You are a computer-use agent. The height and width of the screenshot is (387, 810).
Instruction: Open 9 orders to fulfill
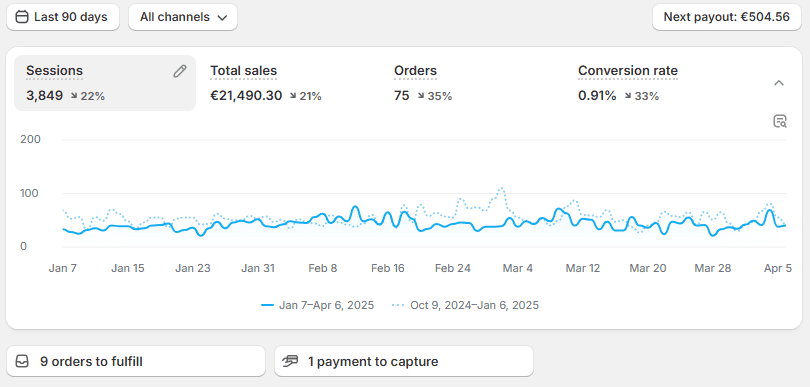(136, 361)
